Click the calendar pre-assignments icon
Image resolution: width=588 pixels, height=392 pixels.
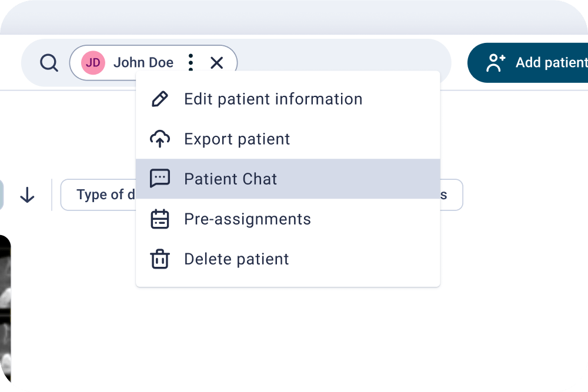click(160, 219)
